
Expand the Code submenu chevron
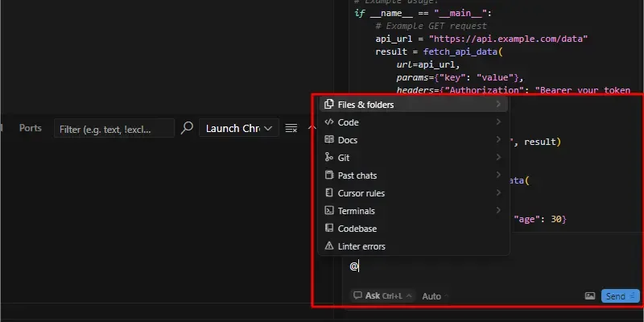click(498, 122)
